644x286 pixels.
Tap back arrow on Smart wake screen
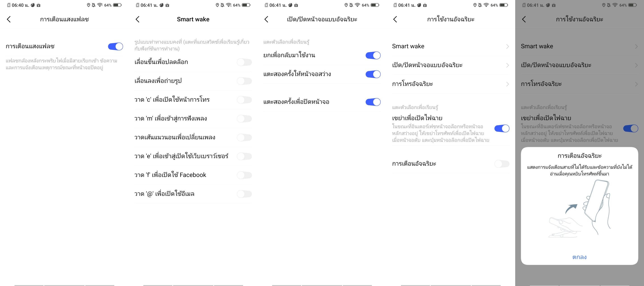click(138, 19)
